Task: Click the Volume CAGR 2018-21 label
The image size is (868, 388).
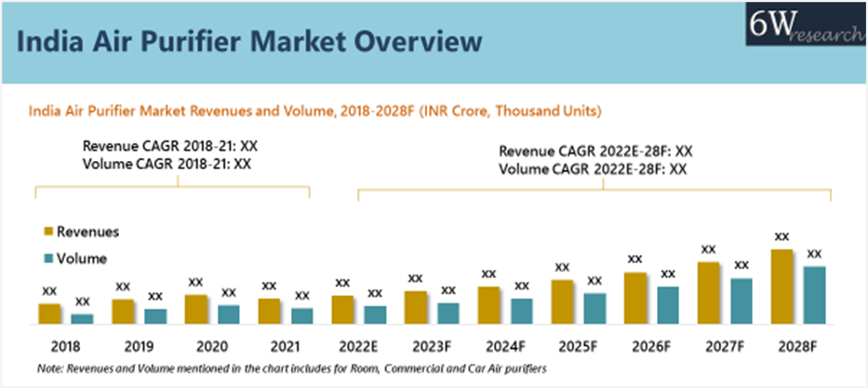Action: [166, 163]
